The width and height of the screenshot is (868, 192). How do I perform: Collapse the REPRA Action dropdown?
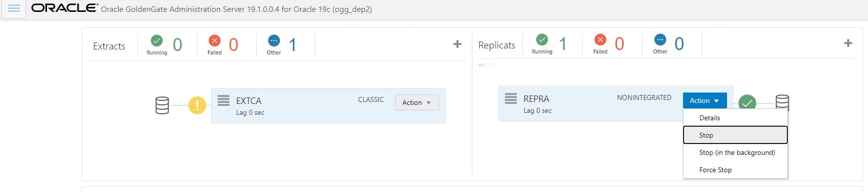pos(705,100)
